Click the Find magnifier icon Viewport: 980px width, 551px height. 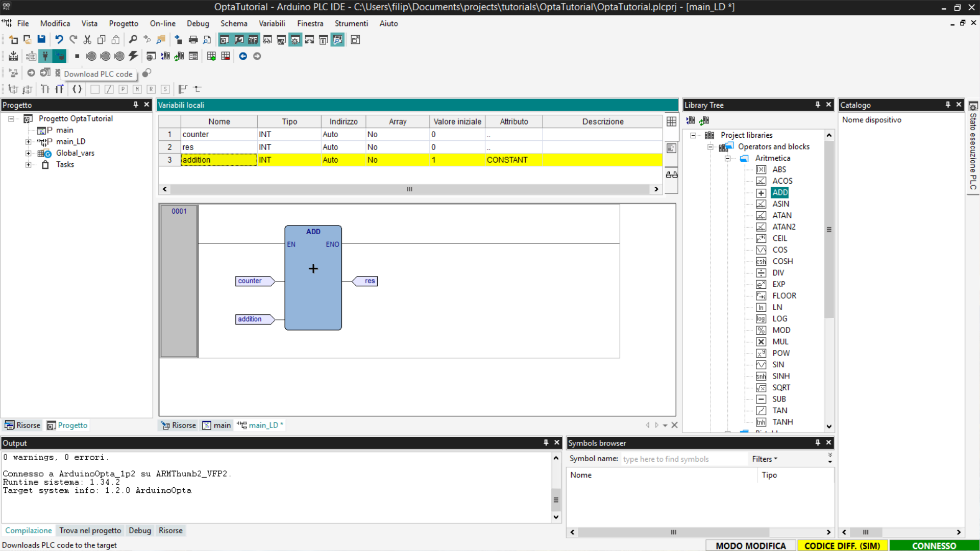tap(133, 40)
